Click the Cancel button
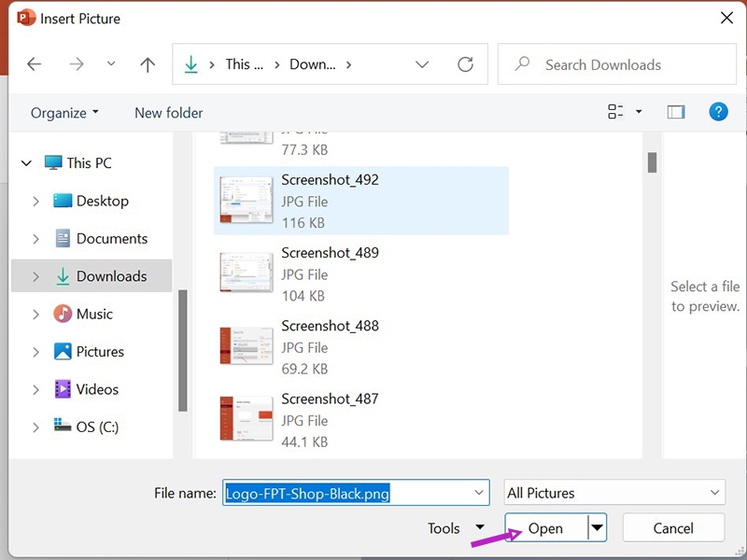This screenshot has height=560, width=747. pos(673,527)
